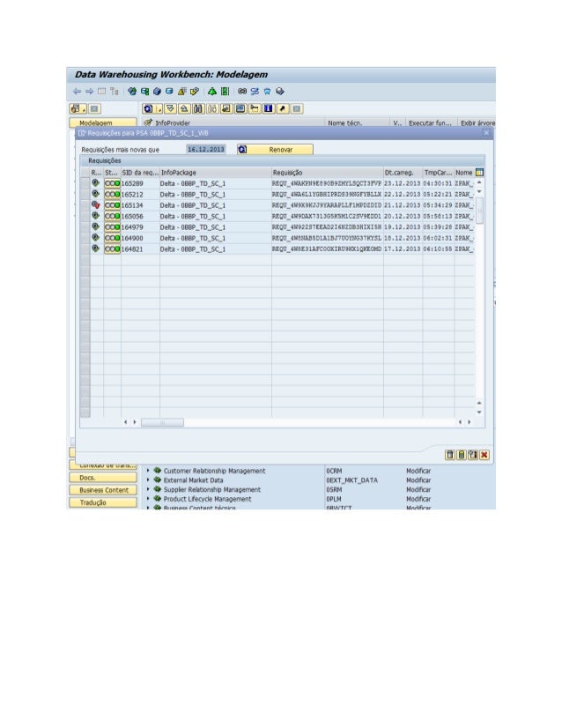
Task: Click the status traffic light of request 165212
Action: pos(112,194)
